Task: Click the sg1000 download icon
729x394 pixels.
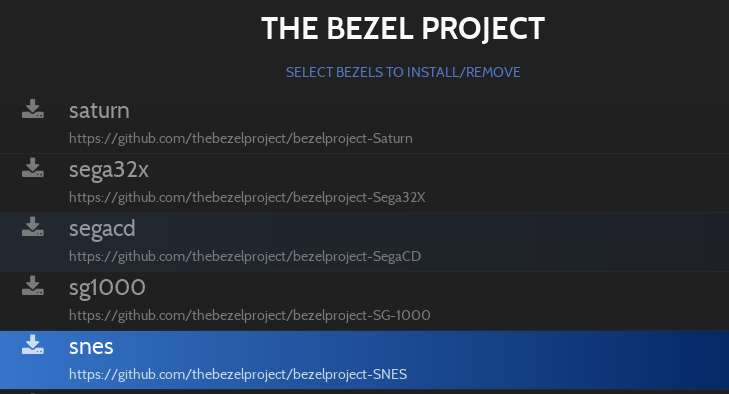Action: tap(33, 286)
